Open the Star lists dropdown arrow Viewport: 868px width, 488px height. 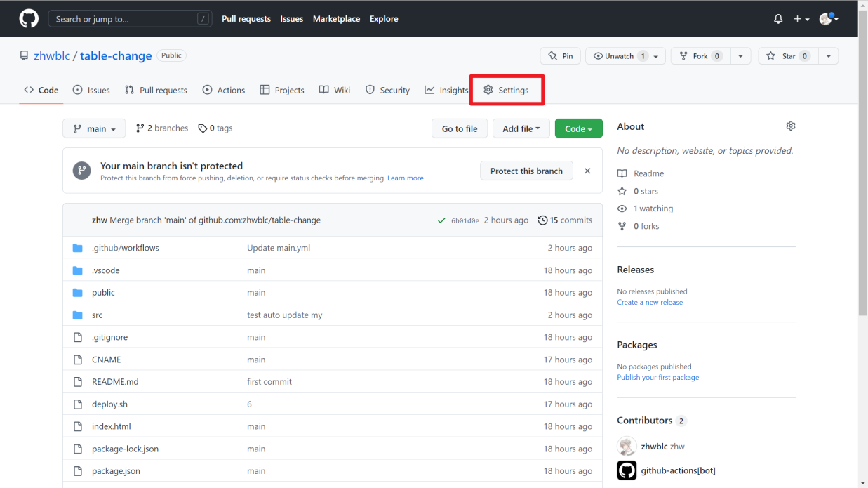pyautogui.click(x=828, y=56)
